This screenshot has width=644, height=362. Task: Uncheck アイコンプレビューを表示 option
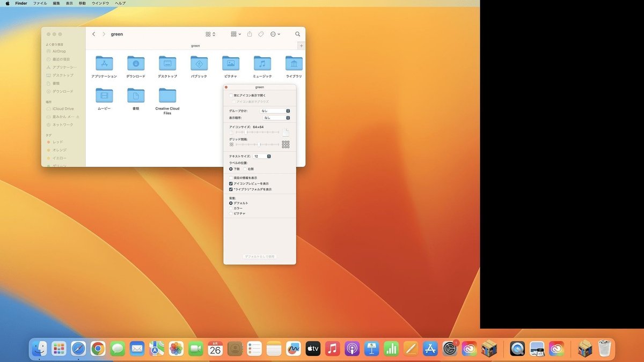pos(231,183)
